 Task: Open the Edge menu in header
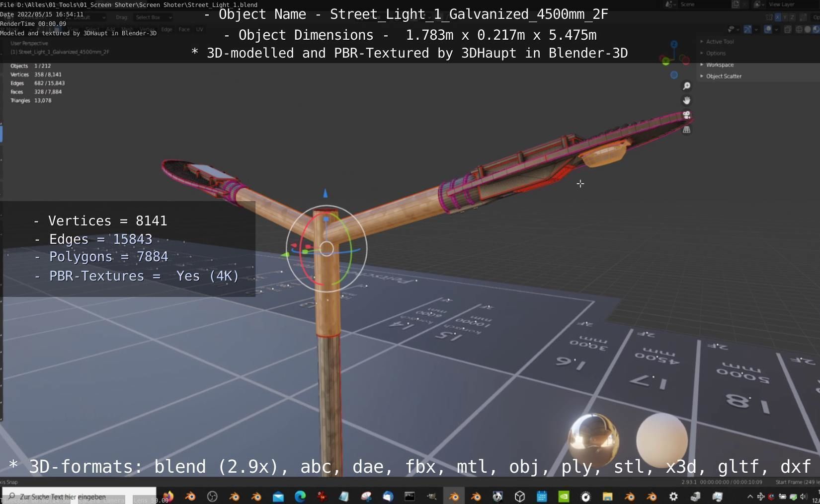166,29
